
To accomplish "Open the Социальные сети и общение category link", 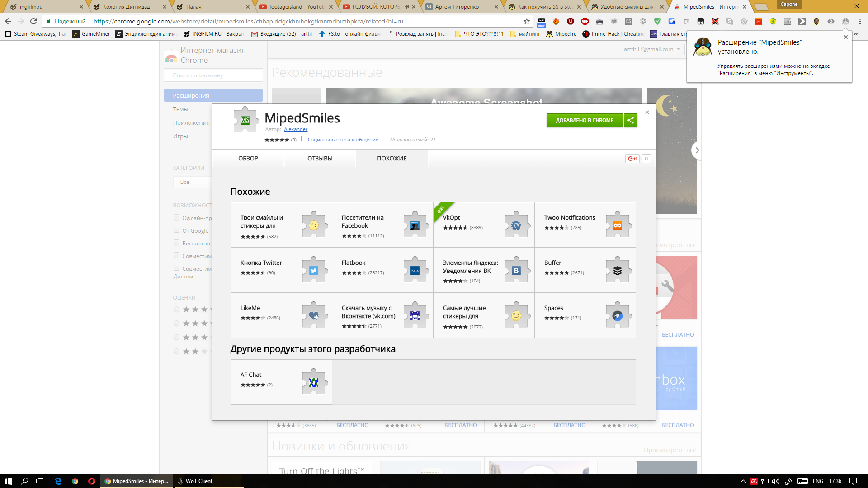I will pyautogui.click(x=343, y=140).
